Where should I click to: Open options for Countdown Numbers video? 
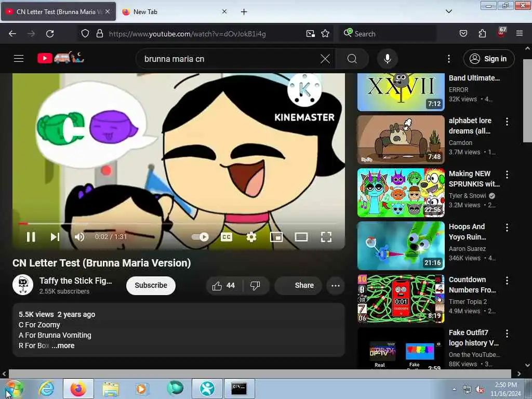click(x=507, y=281)
